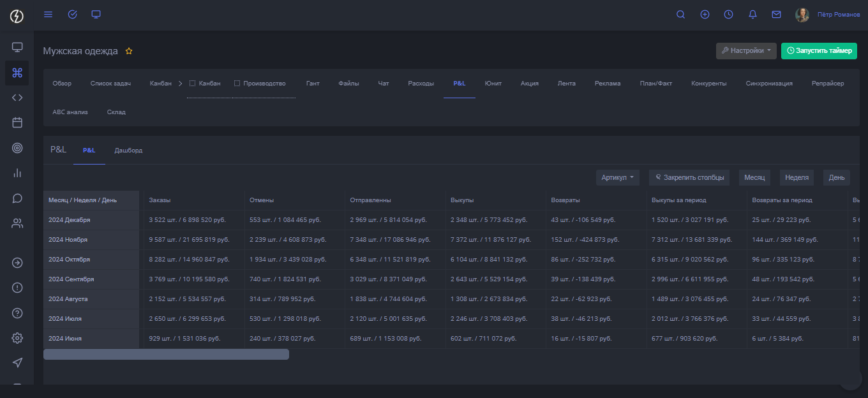
Task: Click the bar chart analytics sidebar icon
Action: point(17,173)
